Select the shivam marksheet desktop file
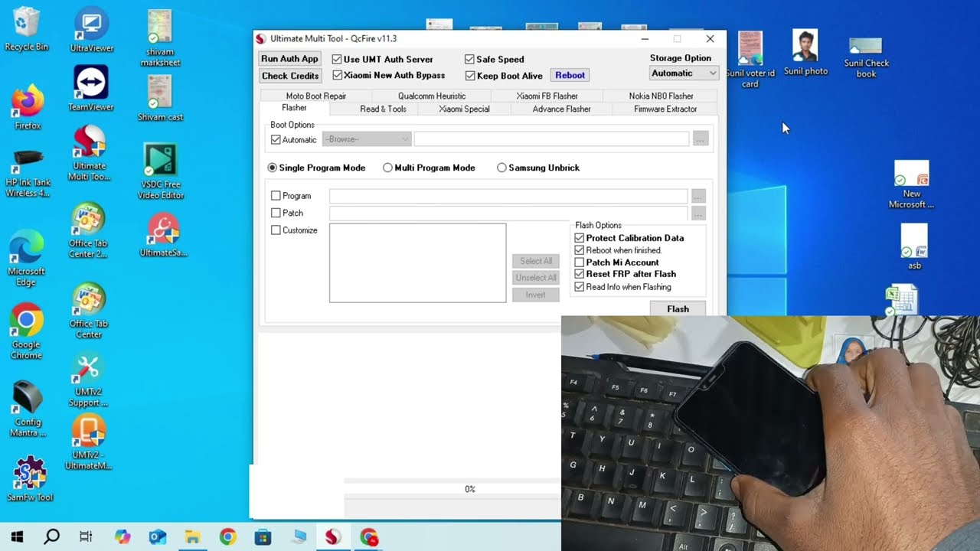 pos(160,37)
